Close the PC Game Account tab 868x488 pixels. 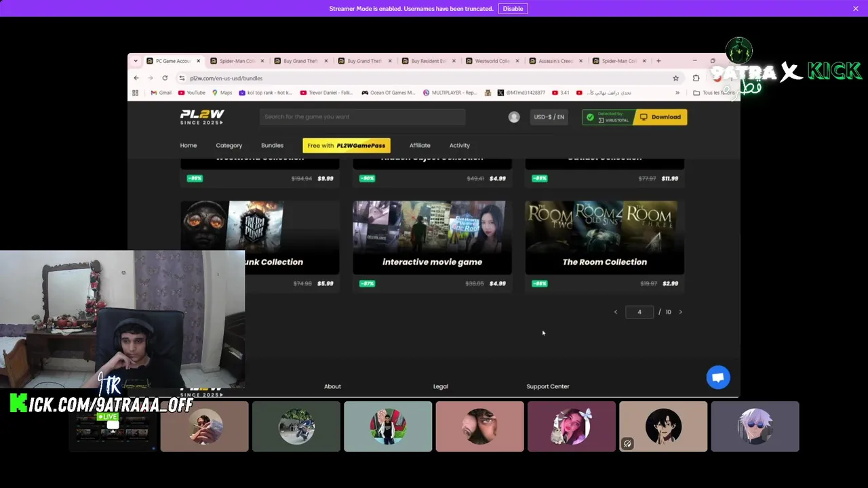pos(198,61)
